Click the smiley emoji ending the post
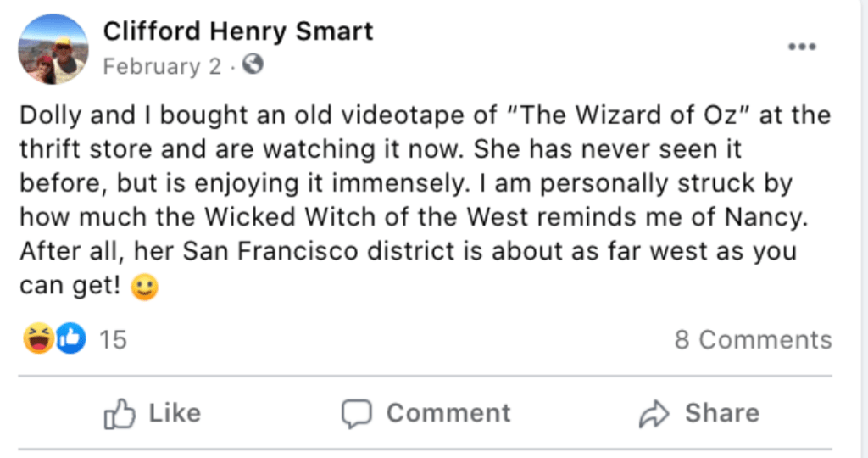This screenshot has width=868, height=458. point(145,289)
